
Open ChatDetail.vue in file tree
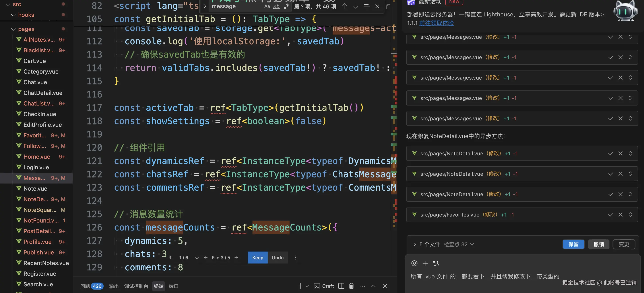click(x=43, y=93)
